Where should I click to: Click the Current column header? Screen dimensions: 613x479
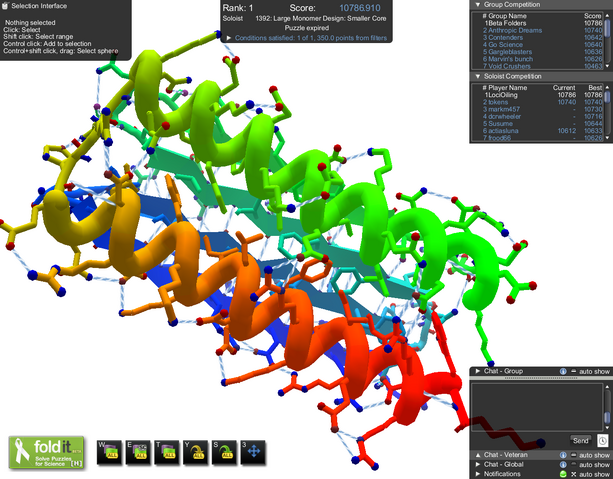[x=564, y=88]
